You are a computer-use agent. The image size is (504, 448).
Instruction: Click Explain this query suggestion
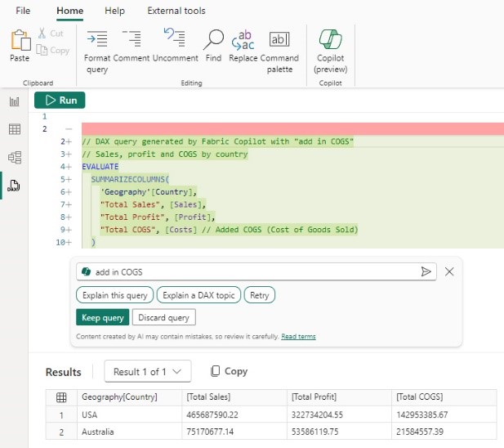click(114, 295)
